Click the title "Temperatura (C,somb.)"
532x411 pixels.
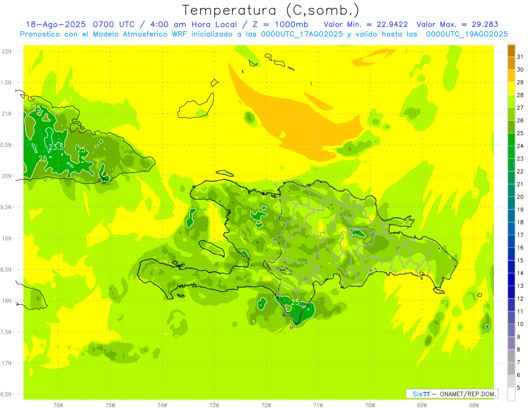pyautogui.click(x=271, y=10)
